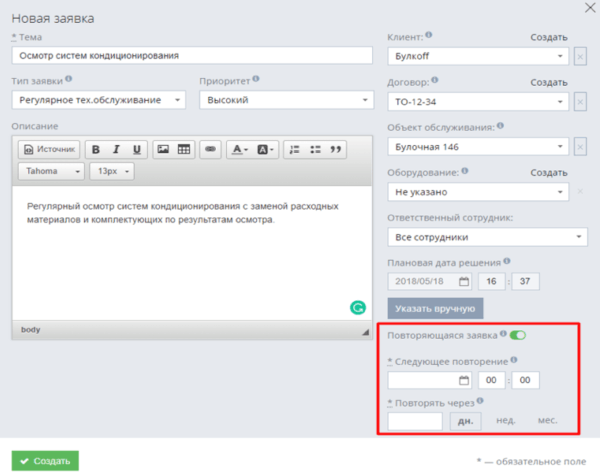Click Создать link next to Договор
This screenshot has height=476, width=600.
click(x=549, y=83)
